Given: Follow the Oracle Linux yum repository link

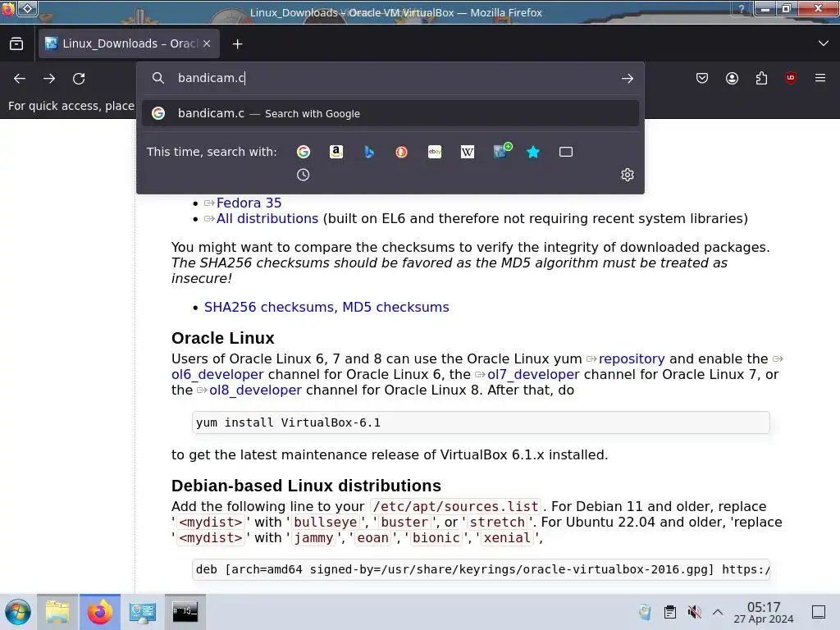Looking at the screenshot, I should pos(632,359).
